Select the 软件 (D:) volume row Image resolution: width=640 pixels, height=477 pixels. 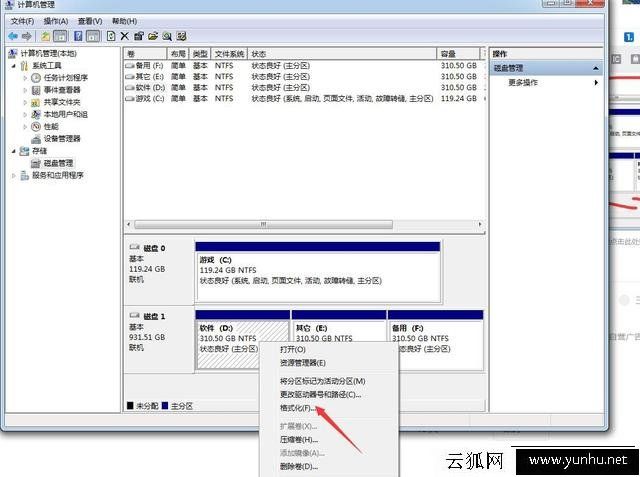tap(304, 87)
